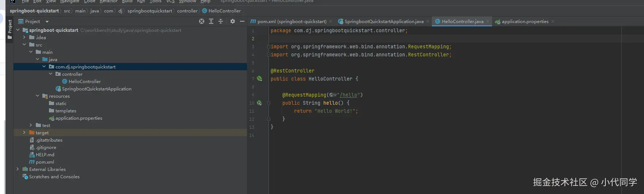This screenshot has height=194, width=644.
Task: Expand External Libraries node
Action: click(18, 169)
